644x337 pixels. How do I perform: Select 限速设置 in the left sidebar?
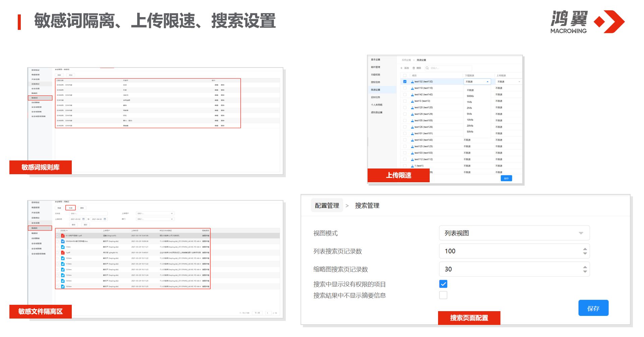pyautogui.click(x=375, y=90)
